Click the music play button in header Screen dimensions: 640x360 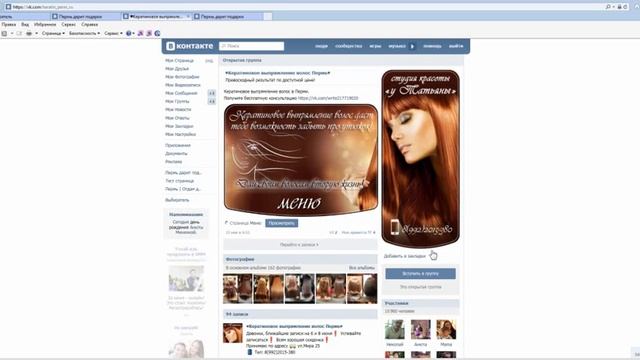click(412, 46)
